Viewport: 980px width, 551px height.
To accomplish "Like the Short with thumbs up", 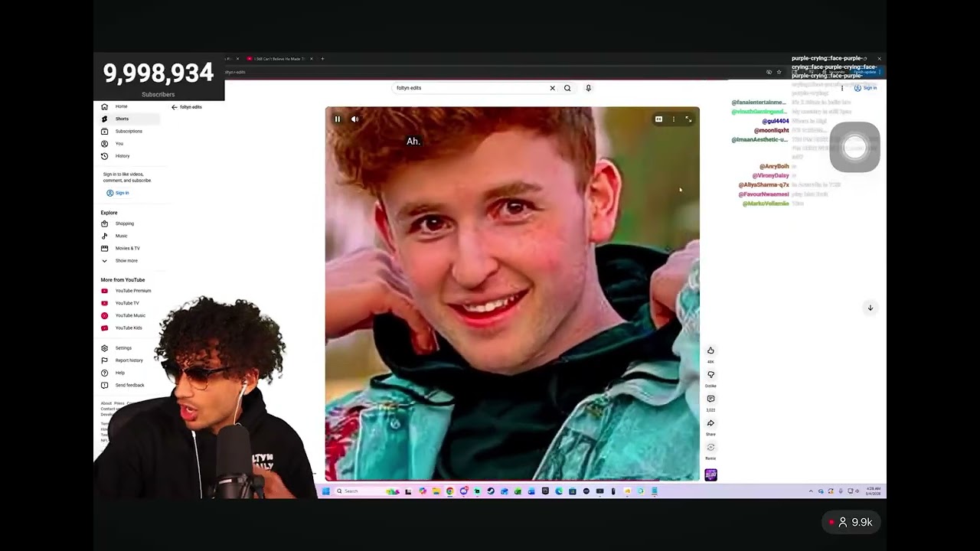I will coord(710,350).
